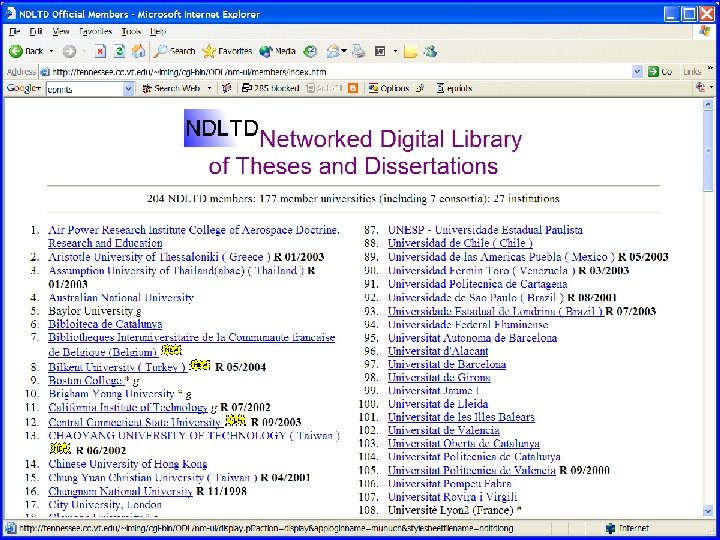Open Universitat de les Illes Balears link
Image resolution: width=720 pixels, height=540 pixels.
461,417
